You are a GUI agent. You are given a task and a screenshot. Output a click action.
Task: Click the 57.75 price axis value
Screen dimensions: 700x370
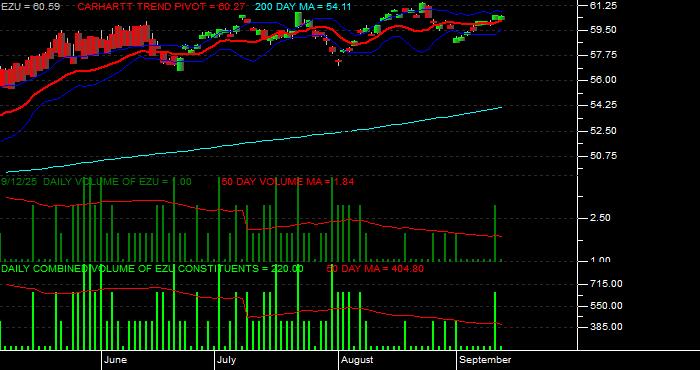(604, 54)
